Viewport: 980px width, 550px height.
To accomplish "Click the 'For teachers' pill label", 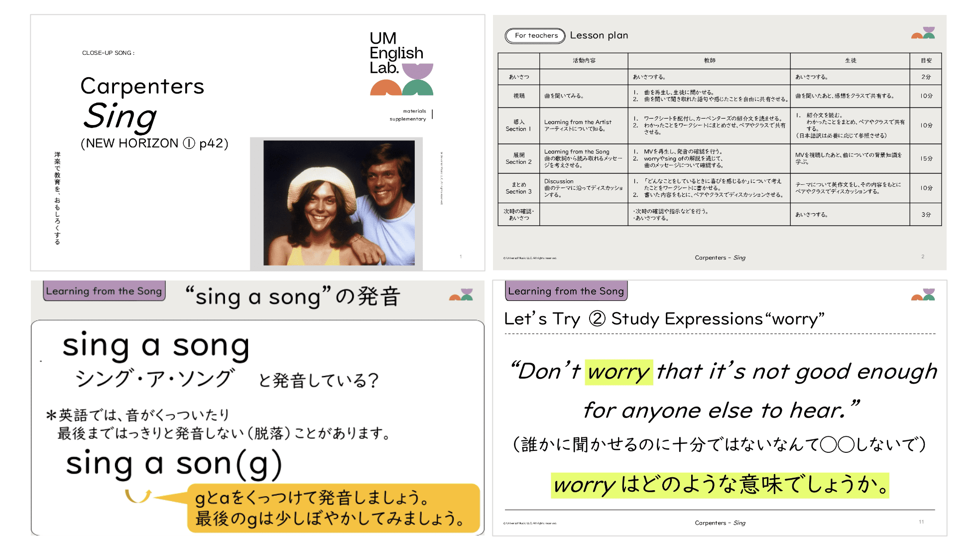I will tap(536, 35).
